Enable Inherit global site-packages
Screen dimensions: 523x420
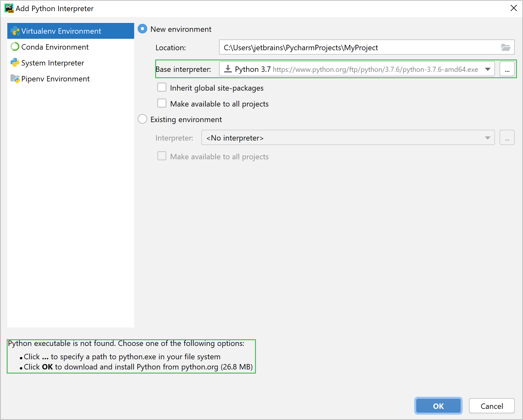pos(162,87)
